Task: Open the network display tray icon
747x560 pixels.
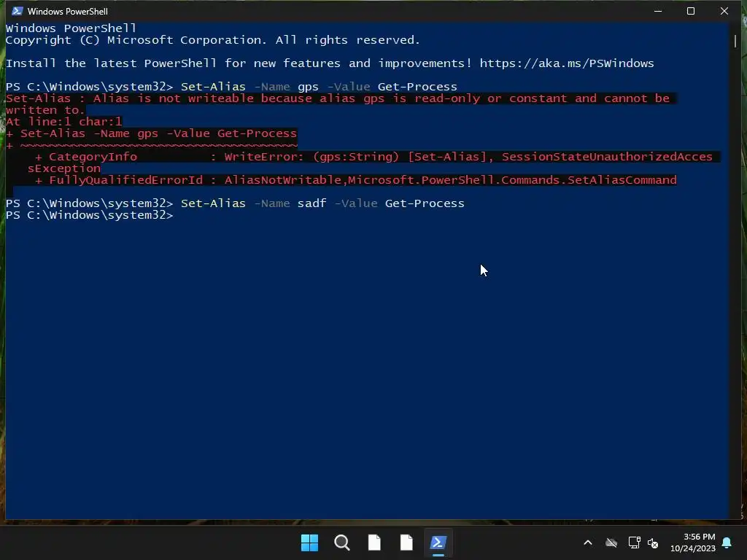Action: pos(634,542)
